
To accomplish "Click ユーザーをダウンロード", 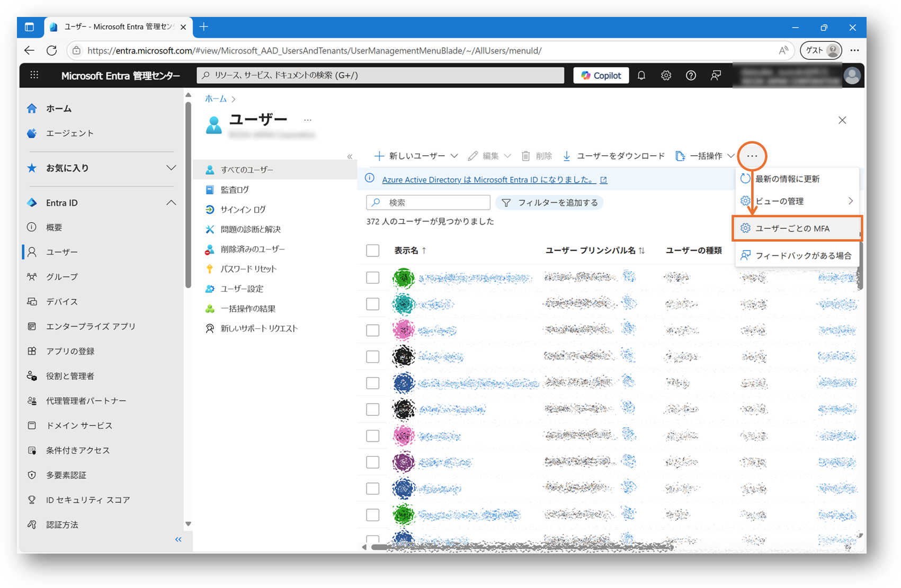I will click(x=613, y=156).
